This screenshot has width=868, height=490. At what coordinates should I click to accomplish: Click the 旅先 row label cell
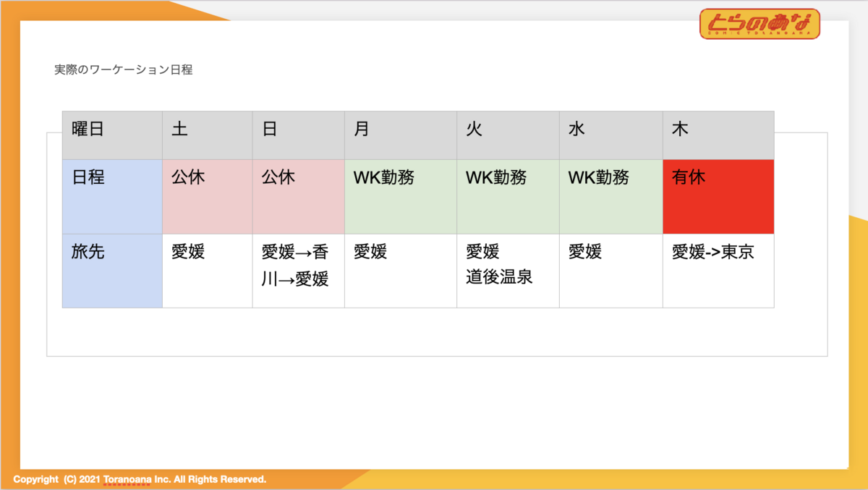click(112, 271)
